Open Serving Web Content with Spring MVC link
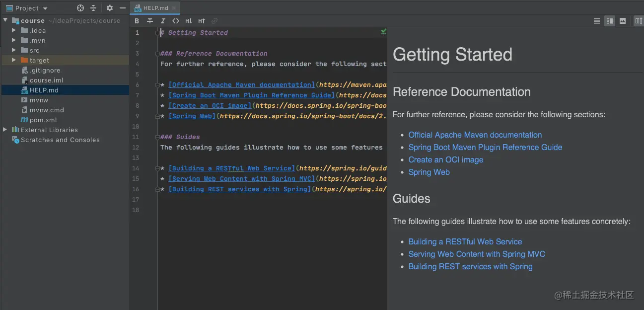The image size is (644, 310). coord(477,254)
